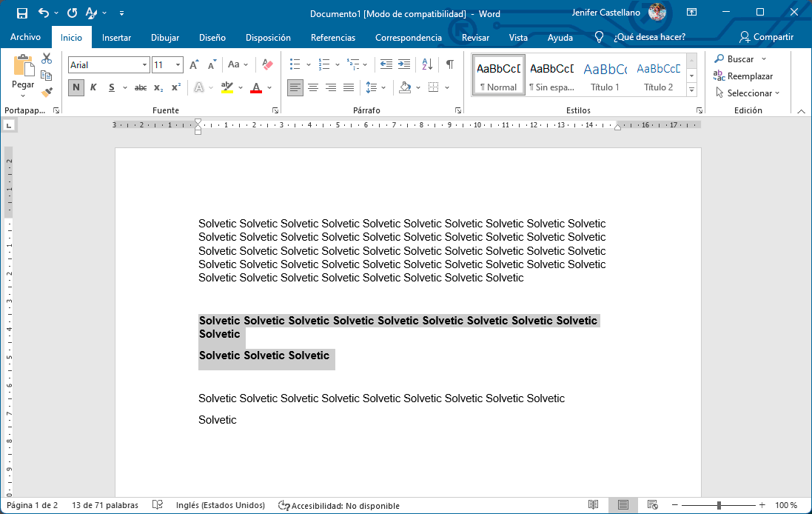Center the paragraph text
Image resolution: width=812 pixels, height=514 pixels.
point(313,87)
